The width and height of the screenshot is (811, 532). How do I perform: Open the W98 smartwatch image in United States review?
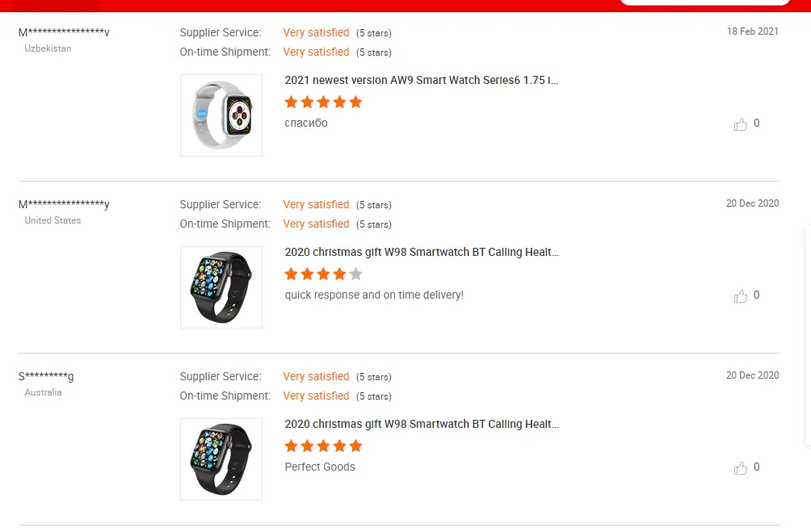221,287
